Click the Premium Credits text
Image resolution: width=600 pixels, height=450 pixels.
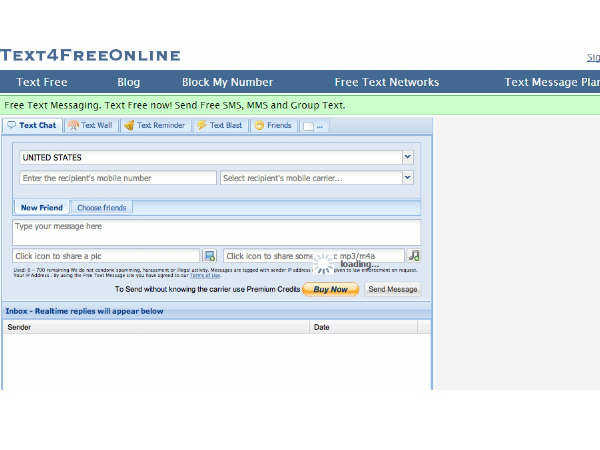(273, 289)
